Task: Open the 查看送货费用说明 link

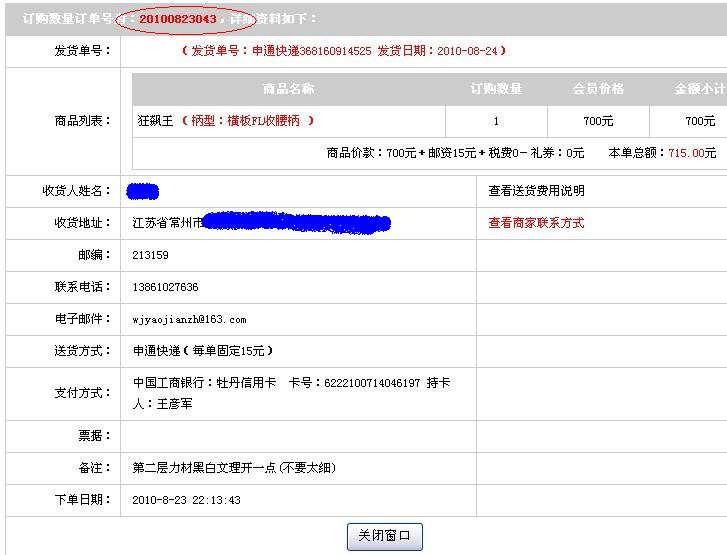Action: [x=536, y=191]
